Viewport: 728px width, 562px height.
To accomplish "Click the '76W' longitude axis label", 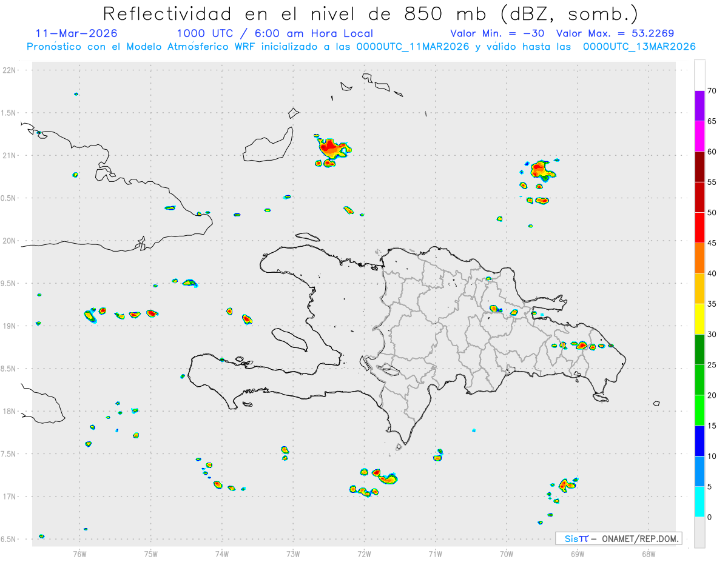I will (79, 554).
